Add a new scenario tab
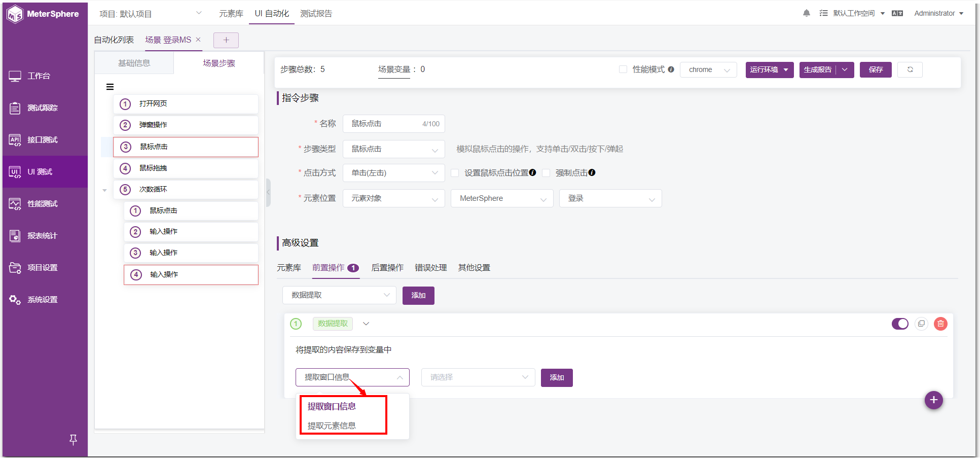 226,40
